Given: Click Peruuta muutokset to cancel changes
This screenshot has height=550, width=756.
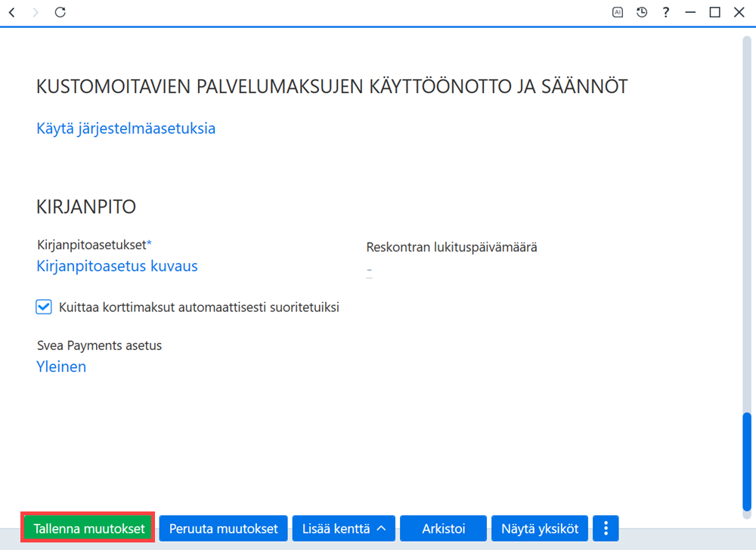Looking at the screenshot, I should (x=223, y=528).
